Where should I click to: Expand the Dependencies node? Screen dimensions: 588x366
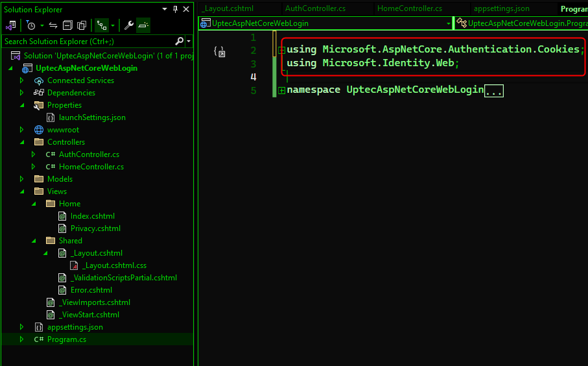(x=21, y=93)
